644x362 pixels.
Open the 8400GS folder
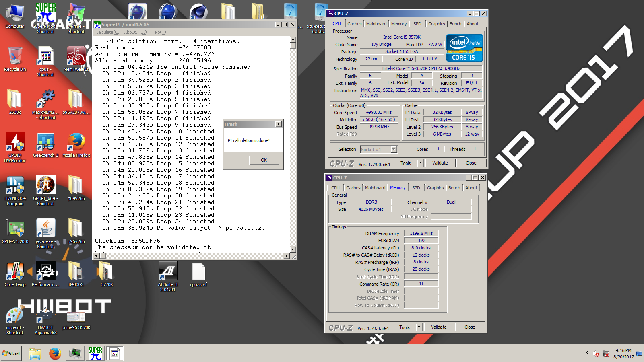click(x=76, y=274)
